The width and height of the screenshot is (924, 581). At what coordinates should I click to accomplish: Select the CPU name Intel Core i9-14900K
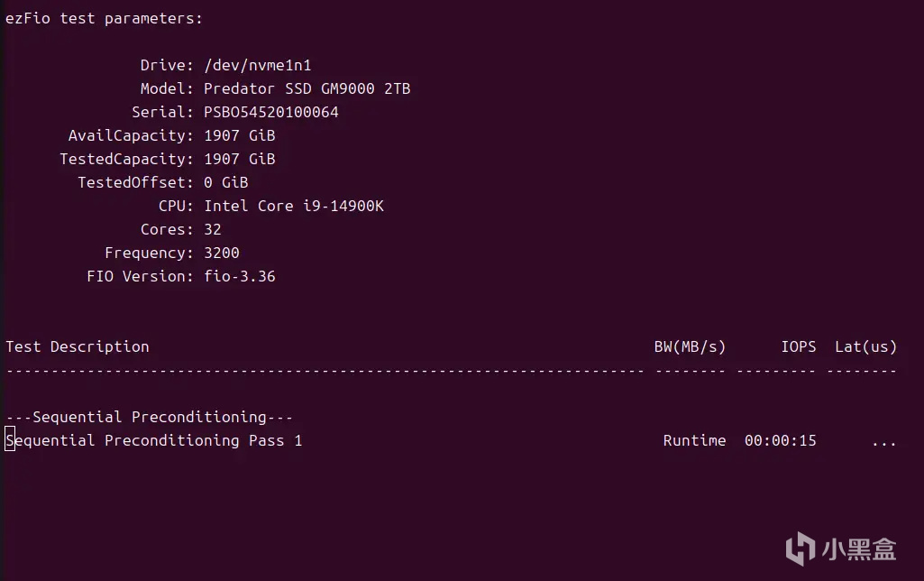294,206
